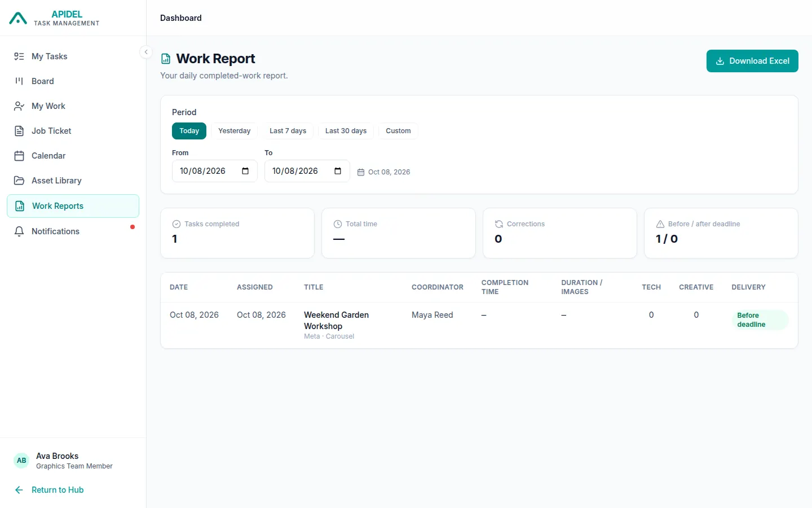Click the Ava Brooks user name

point(58,456)
